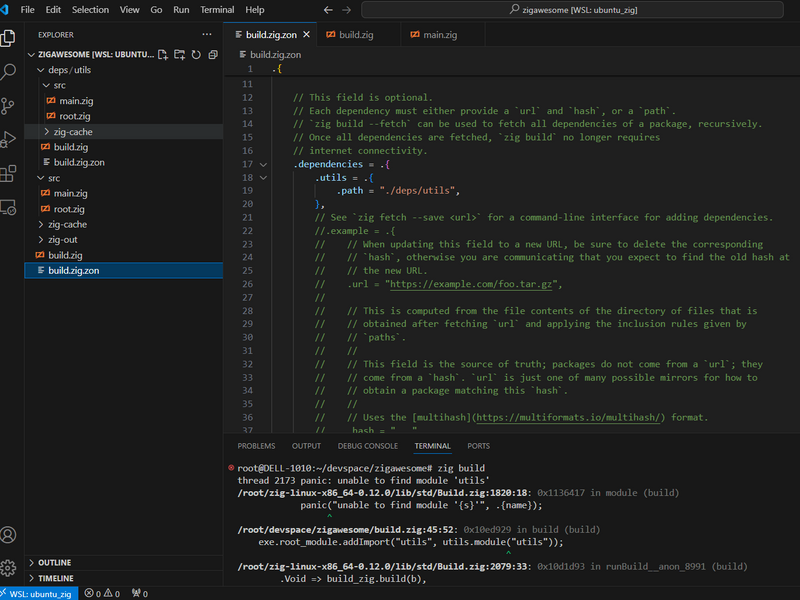The height and width of the screenshot is (600, 800).
Task: Expand the OUTLINE section
Action: pos(54,563)
